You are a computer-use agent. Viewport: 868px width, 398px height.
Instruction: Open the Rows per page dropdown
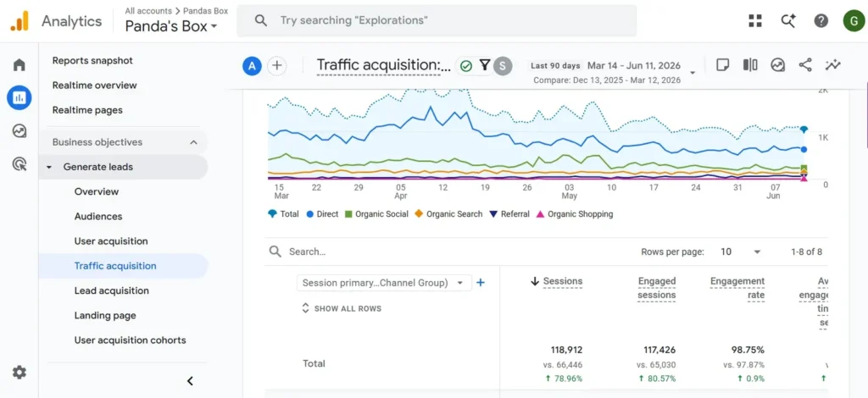click(x=741, y=252)
